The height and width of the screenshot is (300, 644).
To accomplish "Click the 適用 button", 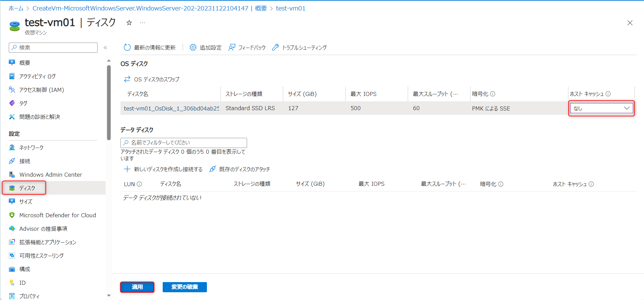I will click(137, 287).
